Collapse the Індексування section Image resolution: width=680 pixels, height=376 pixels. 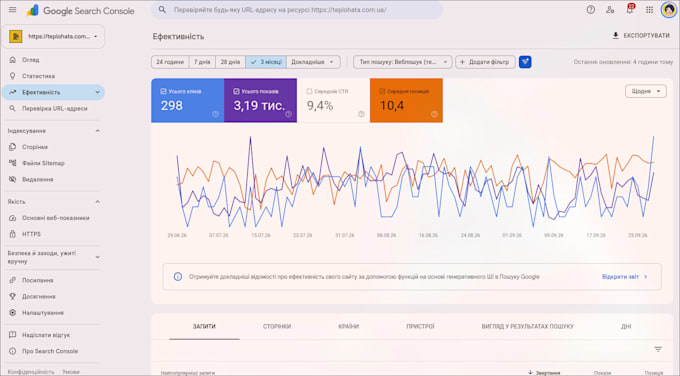pos(98,131)
